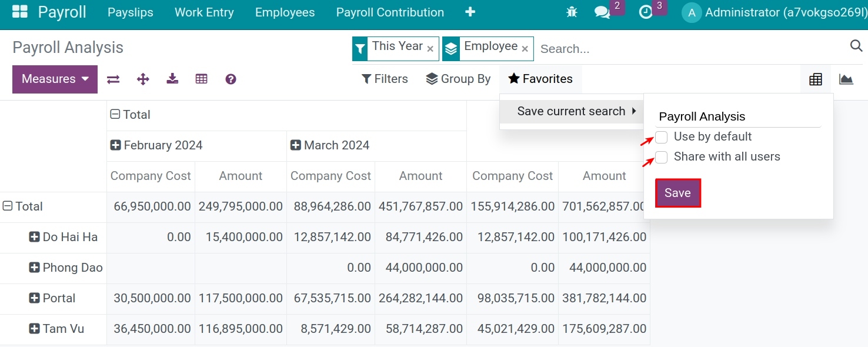Open the apps grid menu
The width and height of the screenshot is (868, 347).
pos(19,11)
